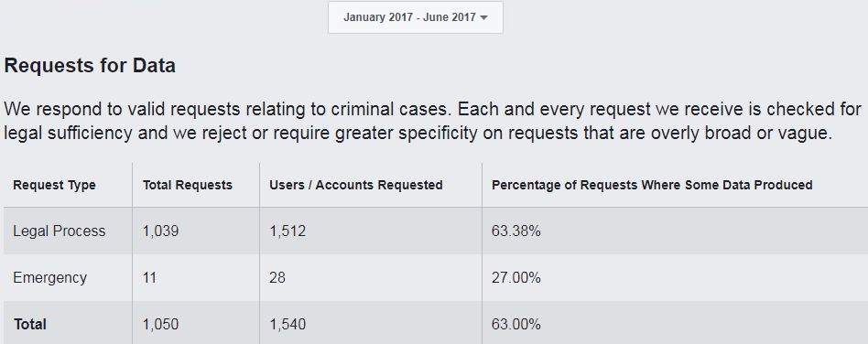The image size is (868, 344).
Task: Click the Emergency requests value 11
Action: [x=149, y=277]
